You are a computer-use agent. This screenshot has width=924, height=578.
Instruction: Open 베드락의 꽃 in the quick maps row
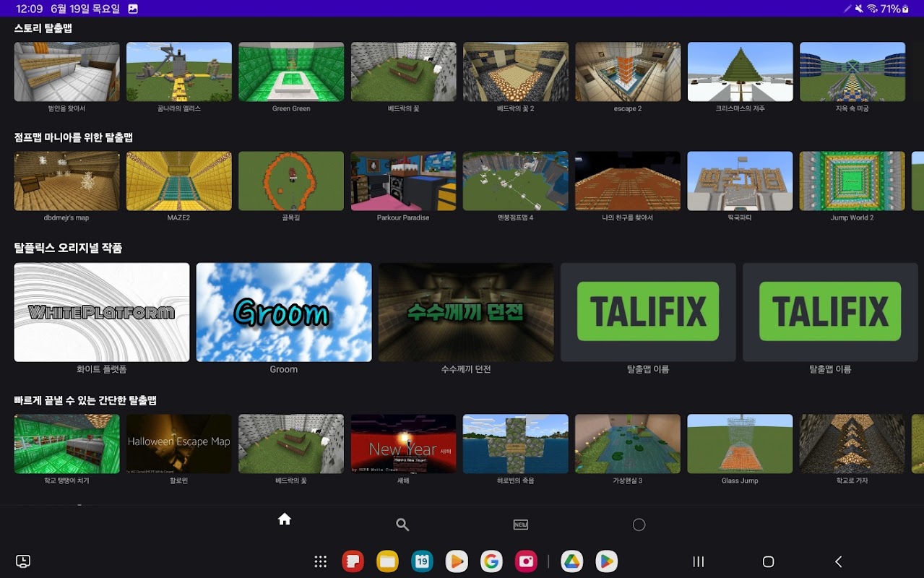(291, 444)
